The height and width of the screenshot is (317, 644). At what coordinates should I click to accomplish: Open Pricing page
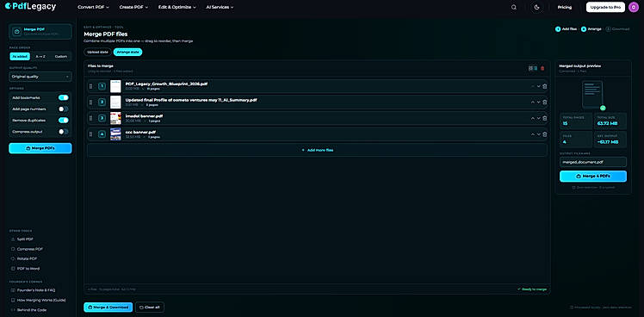coord(564,7)
